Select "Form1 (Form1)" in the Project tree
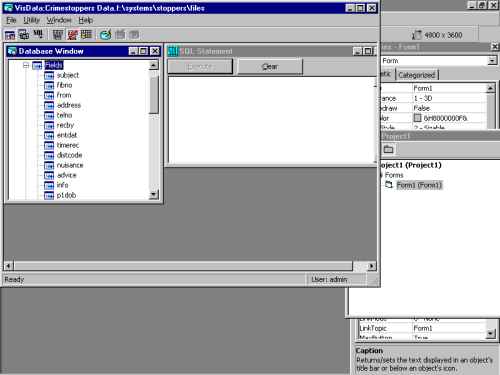Screen dimensions: 500x375 pos(419,185)
